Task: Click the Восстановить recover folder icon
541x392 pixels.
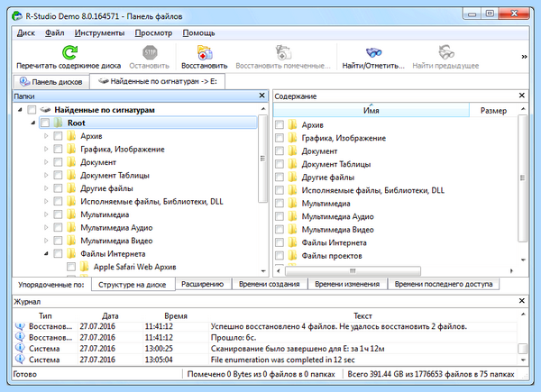Action: [205, 52]
